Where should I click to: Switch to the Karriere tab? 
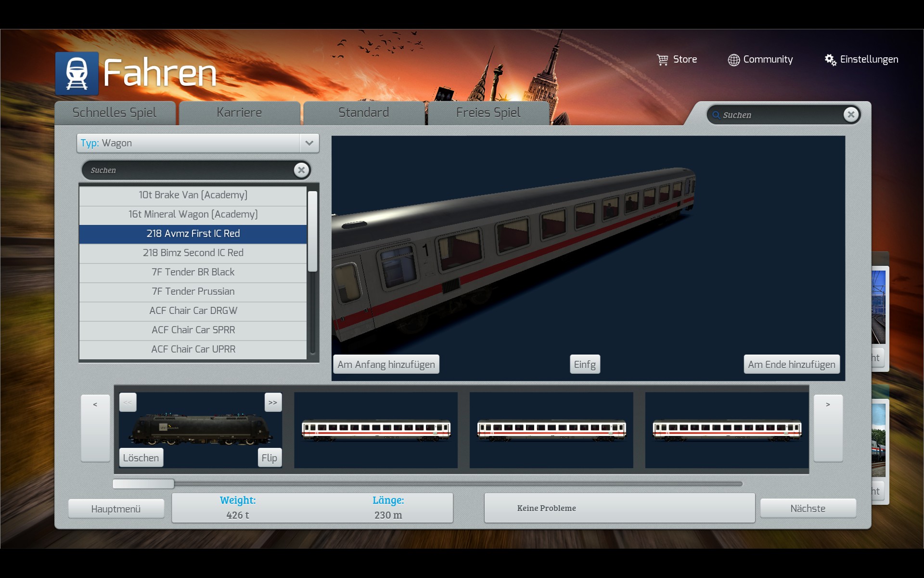point(239,113)
